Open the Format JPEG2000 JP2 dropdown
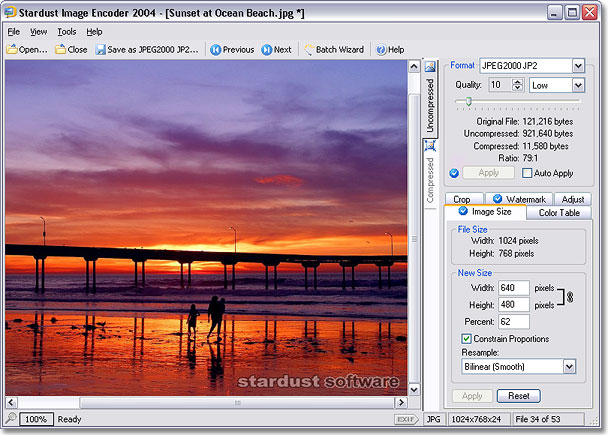Screen dimensions: 608x435 [x=578, y=66]
